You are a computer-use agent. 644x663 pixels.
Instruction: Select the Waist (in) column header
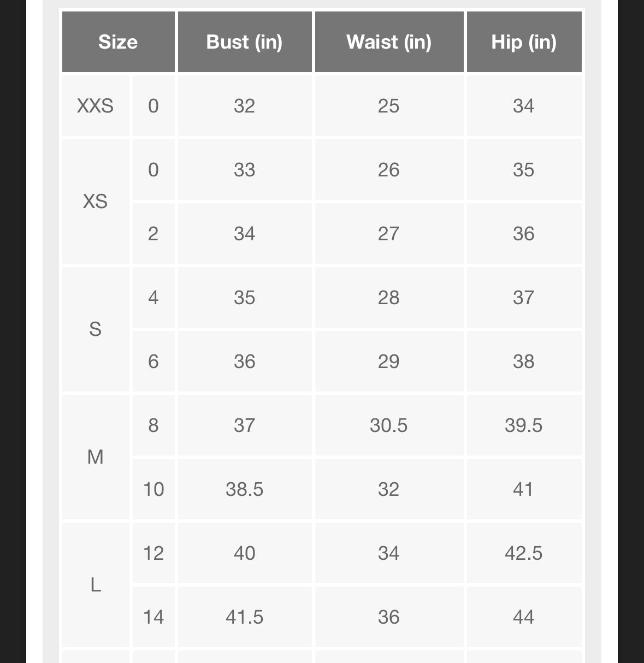coord(389,42)
